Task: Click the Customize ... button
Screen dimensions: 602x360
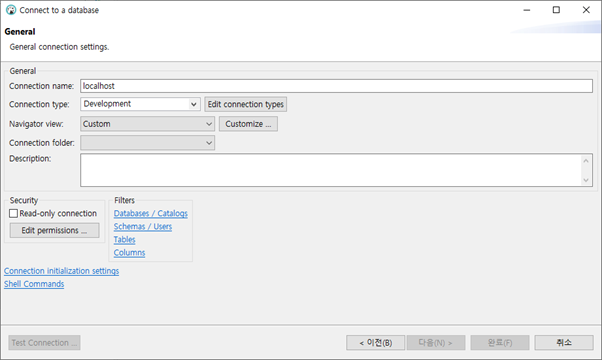Action: click(248, 124)
